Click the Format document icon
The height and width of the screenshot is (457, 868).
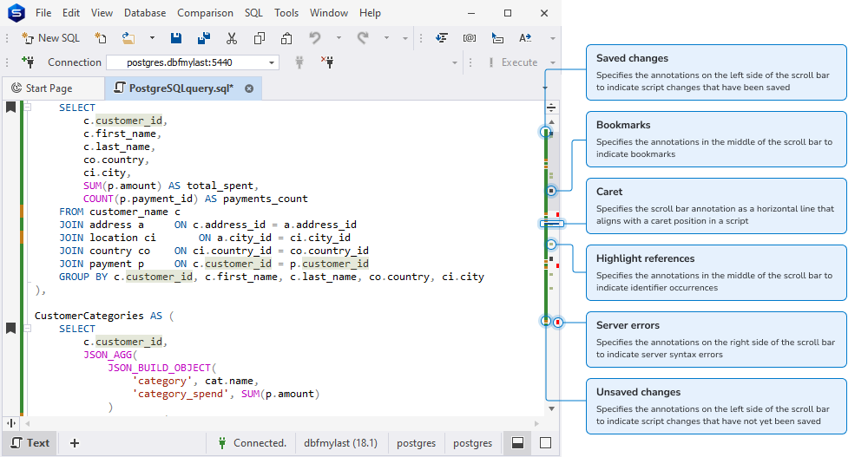(441, 37)
